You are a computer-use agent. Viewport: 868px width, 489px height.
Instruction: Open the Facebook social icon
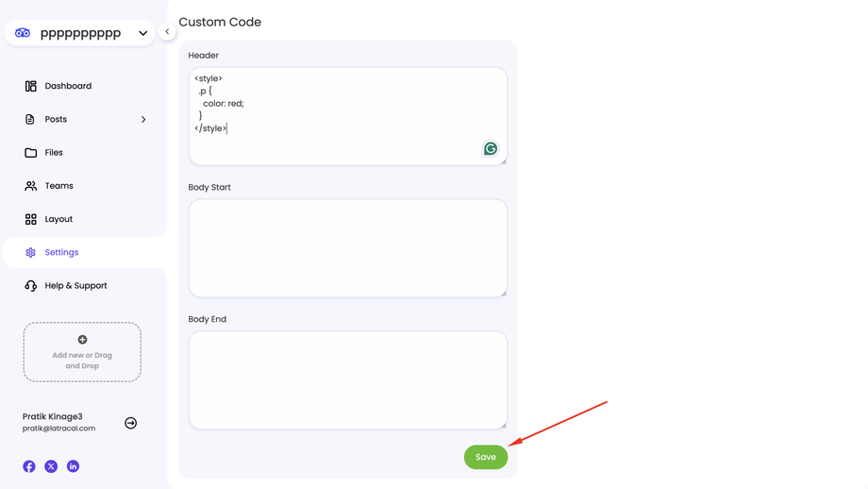tap(29, 466)
